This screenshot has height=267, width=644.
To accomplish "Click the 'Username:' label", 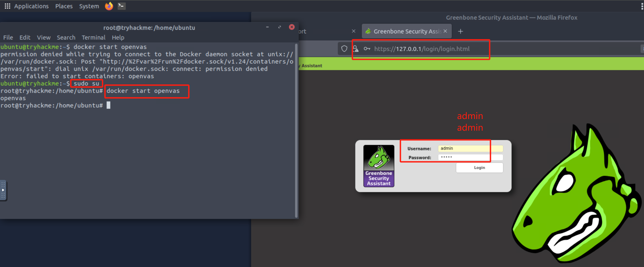I will pyautogui.click(x=419, y=149).
